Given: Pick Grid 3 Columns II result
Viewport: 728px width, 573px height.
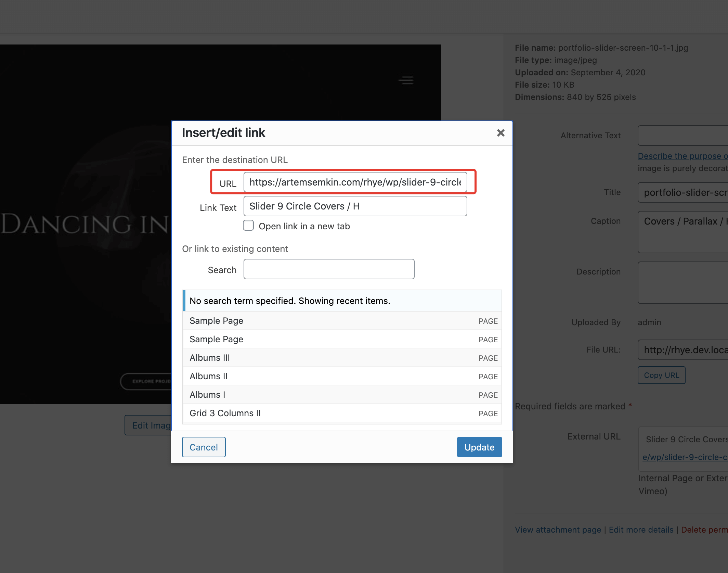Looking at the screenshot, I should pos(342,413).
